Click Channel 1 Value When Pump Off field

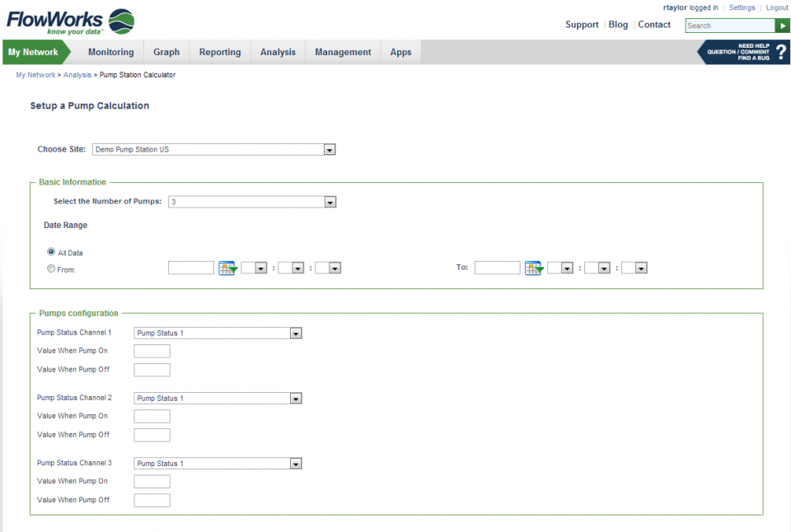tap(152, 370)
